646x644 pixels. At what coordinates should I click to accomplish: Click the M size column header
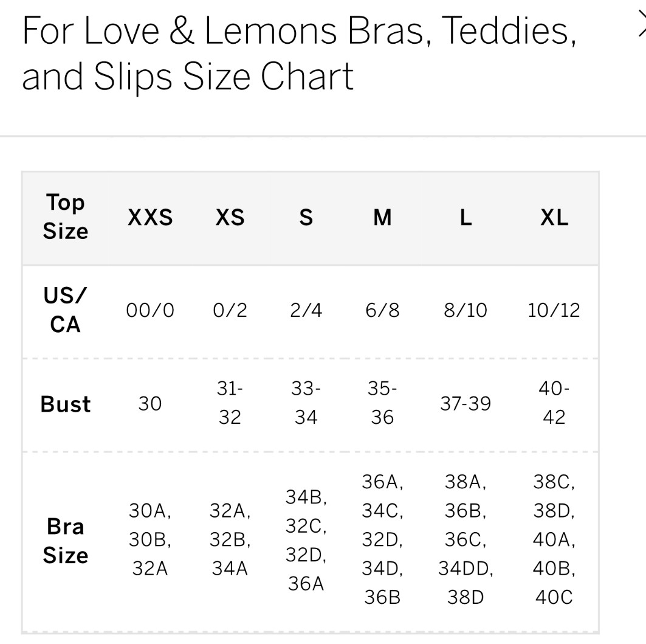(382, 218)
